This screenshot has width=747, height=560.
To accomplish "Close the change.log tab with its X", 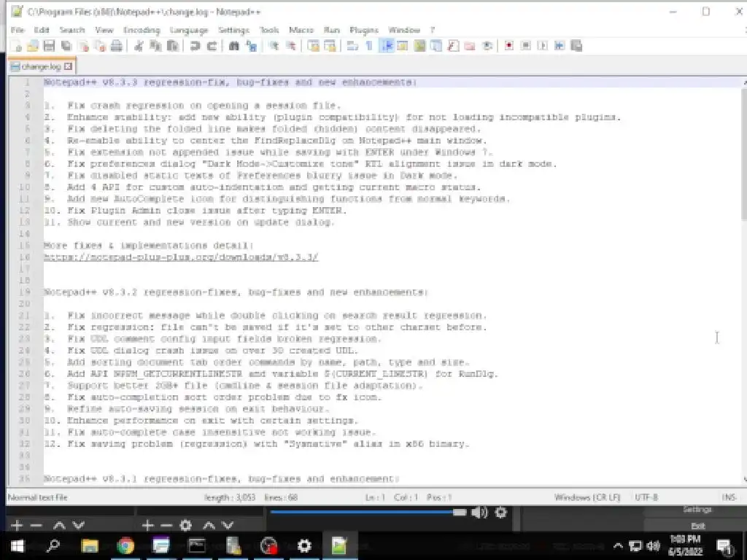I will coord(68,66).
